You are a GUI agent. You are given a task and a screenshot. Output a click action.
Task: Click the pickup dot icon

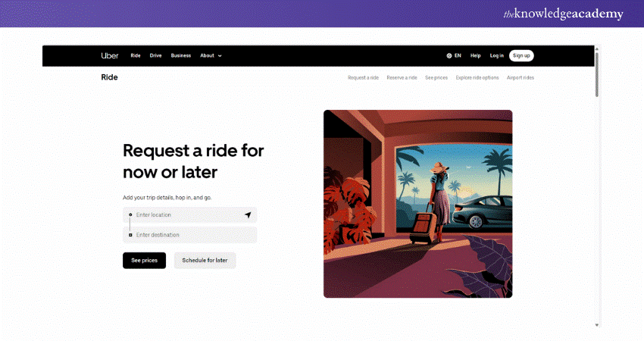[130, 214]
